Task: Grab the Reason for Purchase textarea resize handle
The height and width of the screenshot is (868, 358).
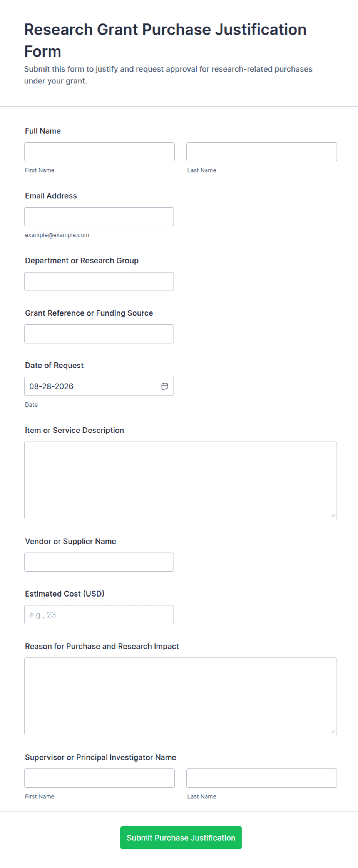Action: (333, 731)
